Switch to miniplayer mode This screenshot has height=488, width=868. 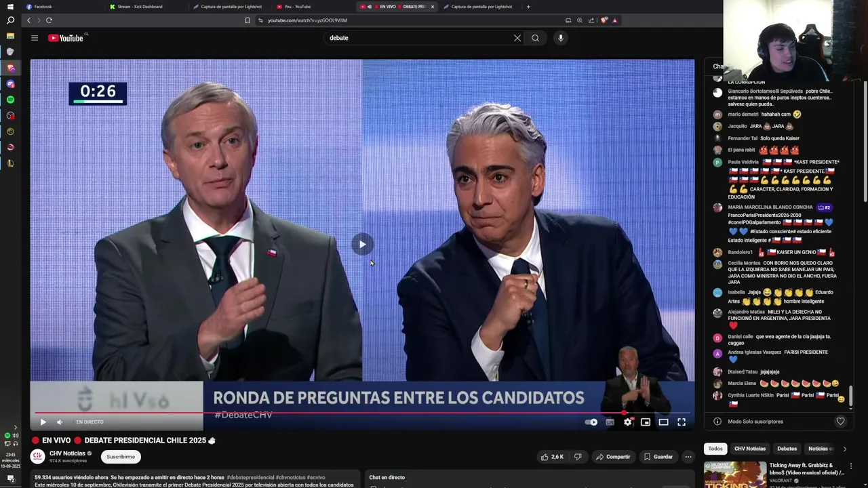pyautogui.click(x=646, y=422)
